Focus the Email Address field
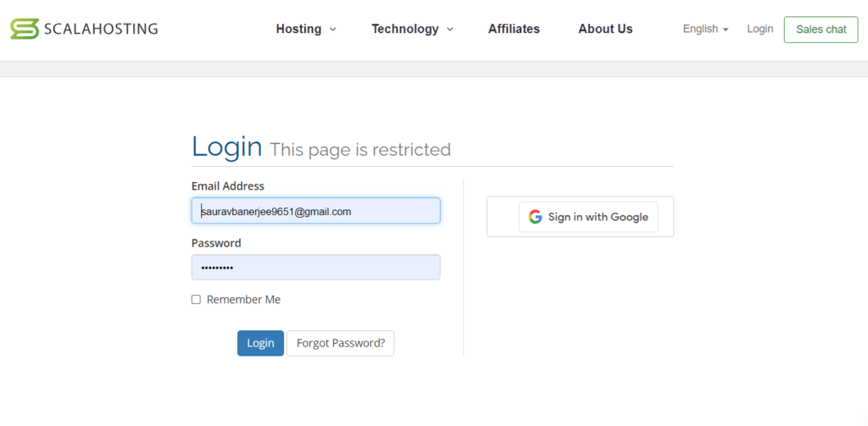Viewport: 868px width, 426px height. pos(316,211)
